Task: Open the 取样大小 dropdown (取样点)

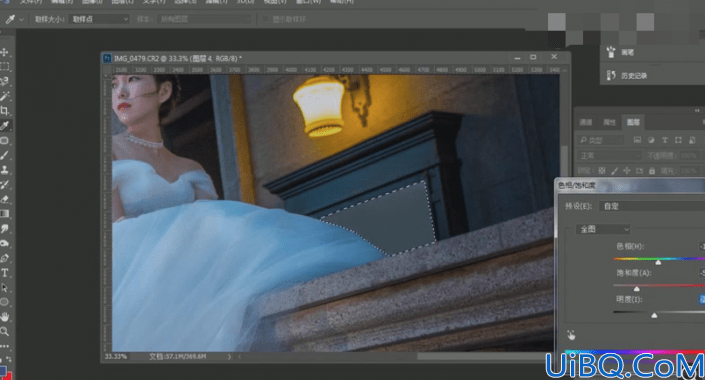Action: [x=100, y=19]
